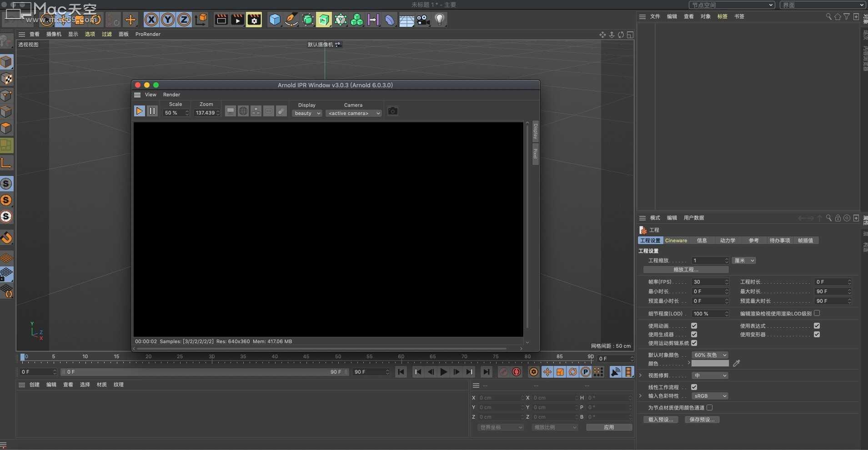
Task: Toggle the 使用动画 checkbox
Action: 694,325
